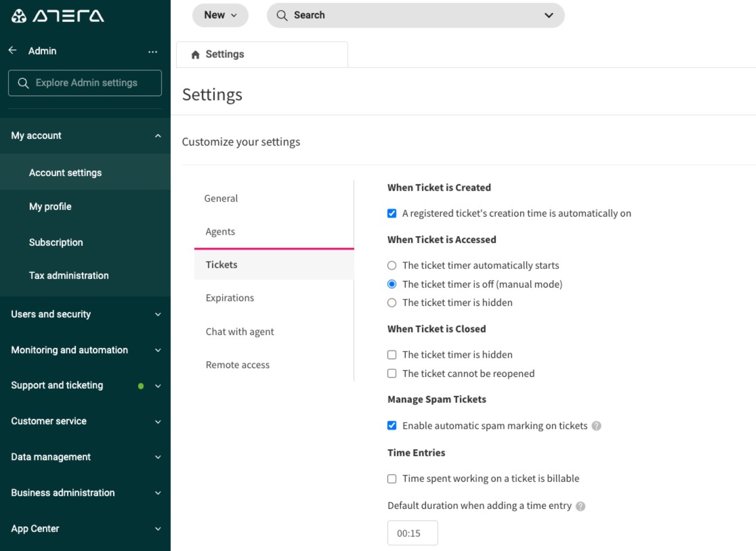Open Remote access settings tab
Viewport: 756px width, 551px height.
pos(274,365)
